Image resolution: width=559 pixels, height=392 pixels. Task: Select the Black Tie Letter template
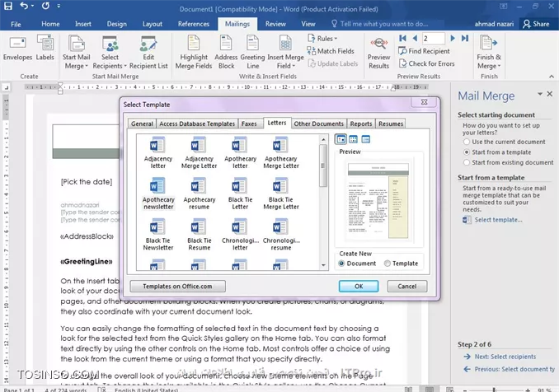click(240, 194)
